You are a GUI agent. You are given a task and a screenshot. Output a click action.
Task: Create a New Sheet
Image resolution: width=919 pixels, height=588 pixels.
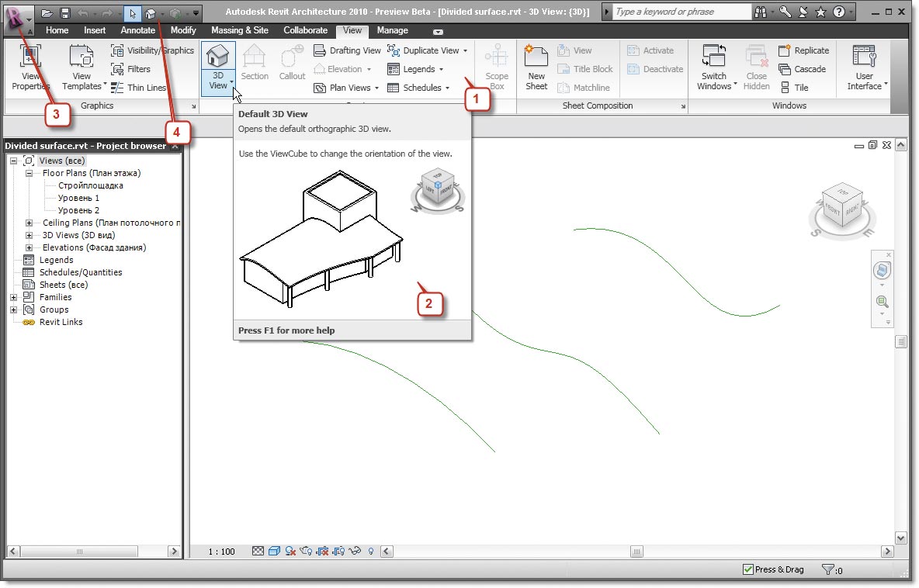pyautogui.click(x=536, y=67)
